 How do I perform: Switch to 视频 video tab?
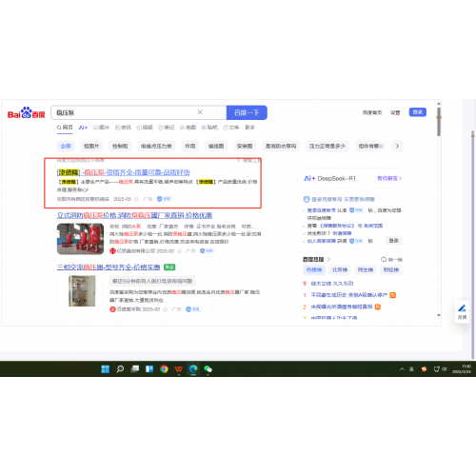(145, 128)
